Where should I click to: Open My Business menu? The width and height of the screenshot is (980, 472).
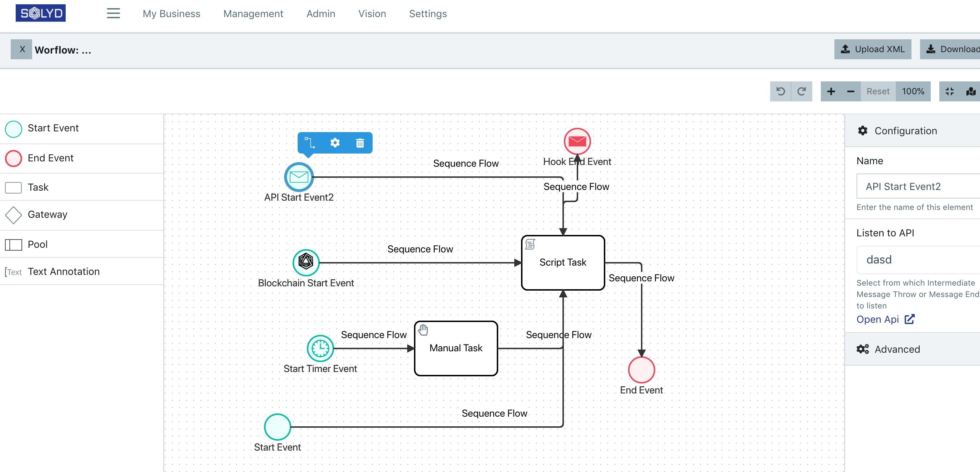click(172, 14)
